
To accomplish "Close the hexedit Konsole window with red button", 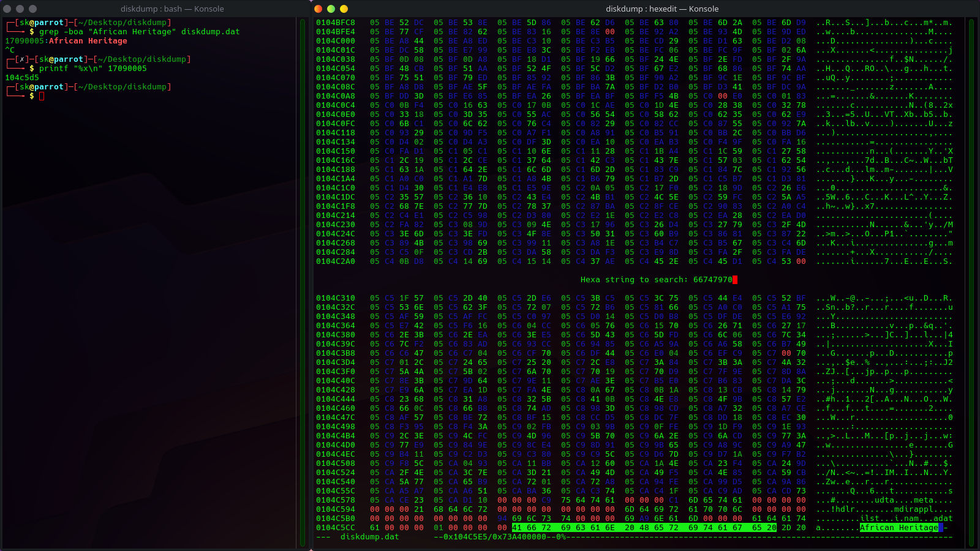I will pos(318,9).
